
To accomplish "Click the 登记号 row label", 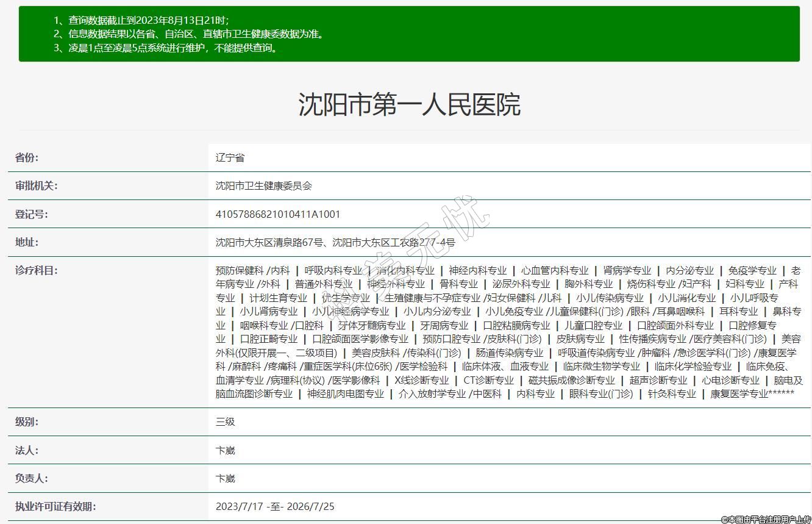I will tap(32, 214).
